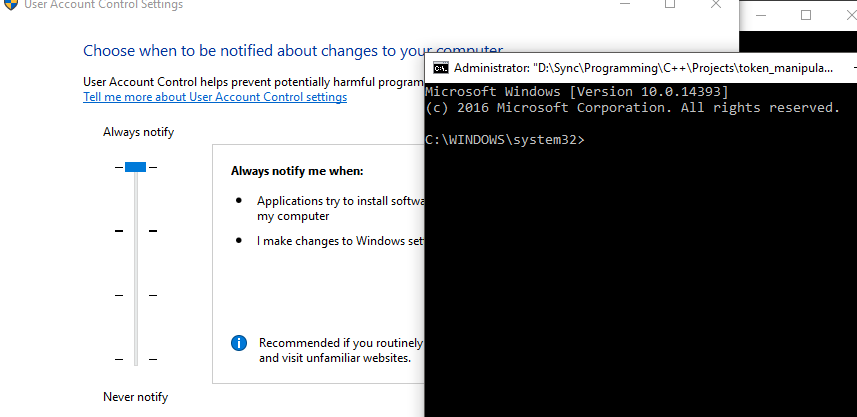Click 'Always notify me when:' heading

pyautogui.click(x=297, y=171)
